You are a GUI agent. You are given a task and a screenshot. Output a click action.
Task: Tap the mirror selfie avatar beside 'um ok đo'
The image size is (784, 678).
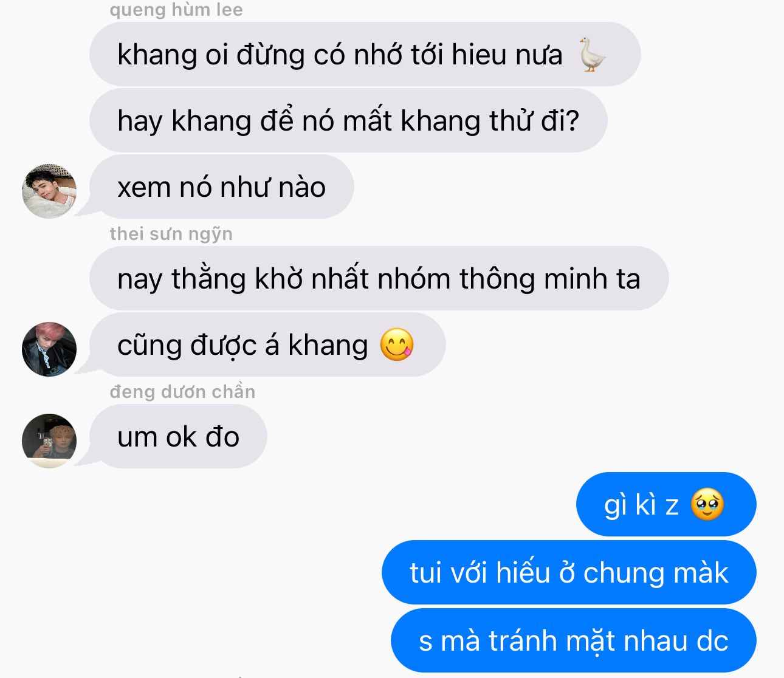click(x=49, y=441)
